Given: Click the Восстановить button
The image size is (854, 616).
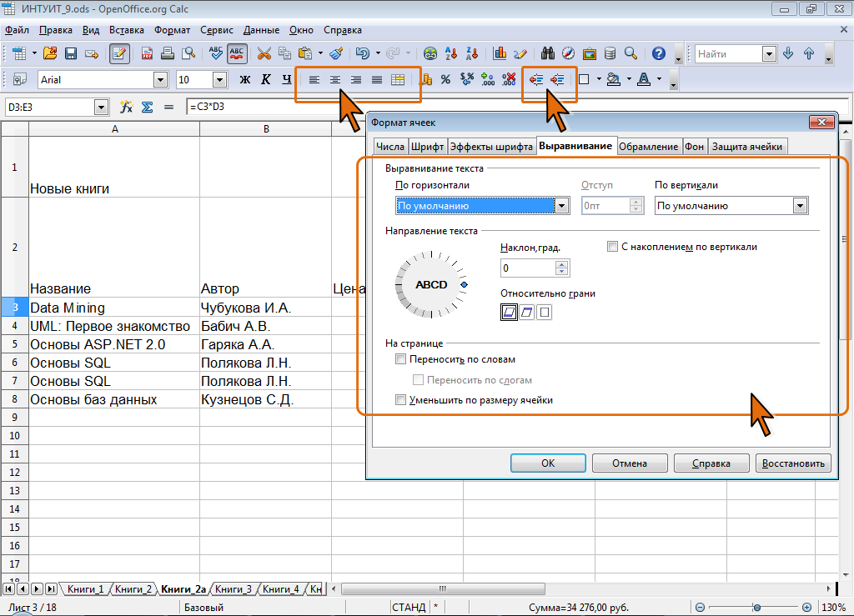Looking at the screenshot, I should coord(793,463).
